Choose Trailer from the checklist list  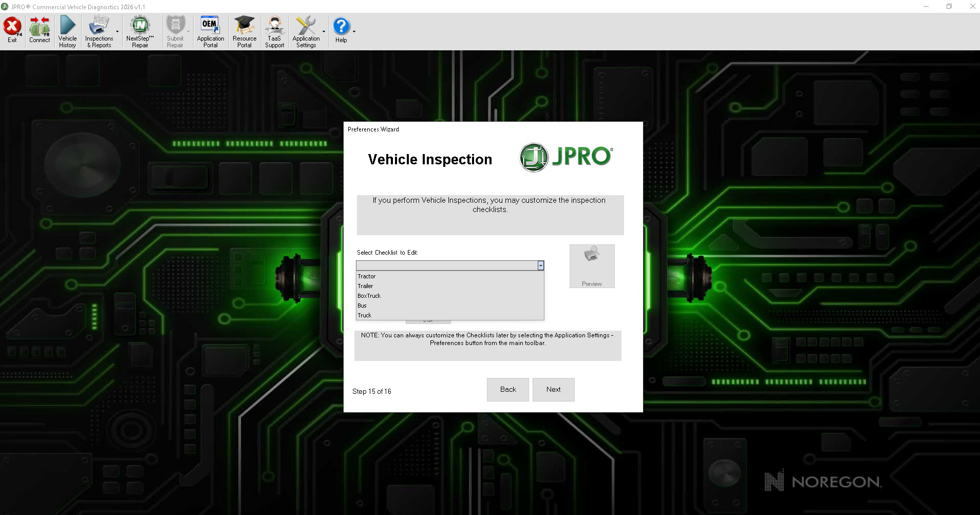click(x=450, y=286)
